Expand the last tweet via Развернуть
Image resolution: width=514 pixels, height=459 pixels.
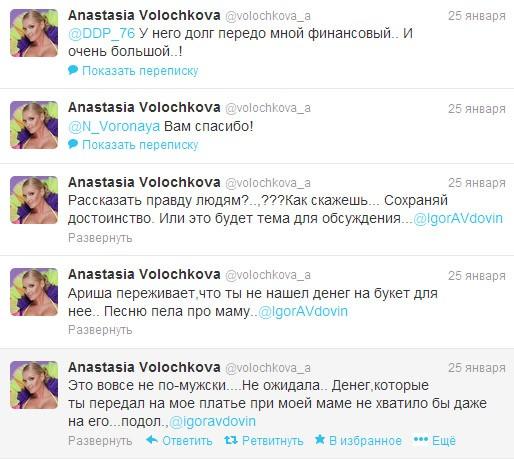(100, 441)
